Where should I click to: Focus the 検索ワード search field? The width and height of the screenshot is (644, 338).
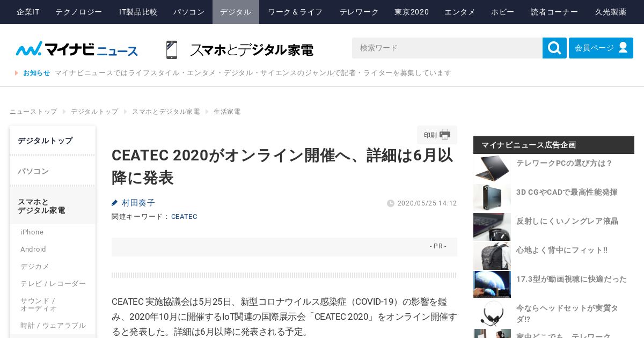point(447,48)
